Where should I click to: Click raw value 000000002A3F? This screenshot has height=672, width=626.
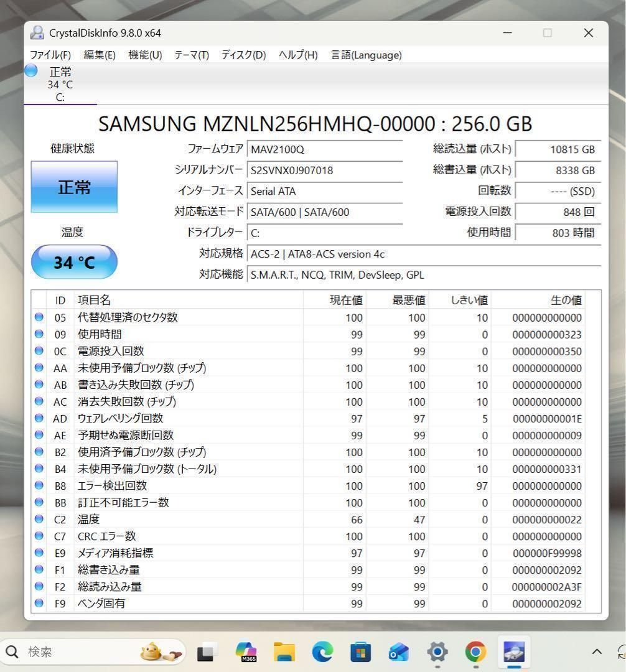tap(547, 587)
